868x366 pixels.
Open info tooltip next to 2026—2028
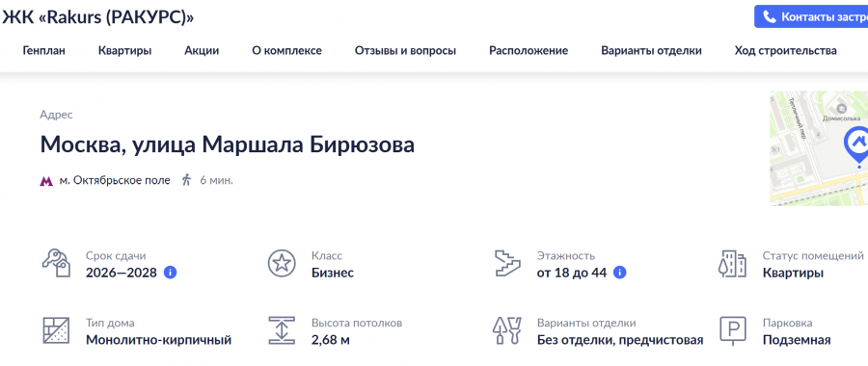(x=171, y=273)
